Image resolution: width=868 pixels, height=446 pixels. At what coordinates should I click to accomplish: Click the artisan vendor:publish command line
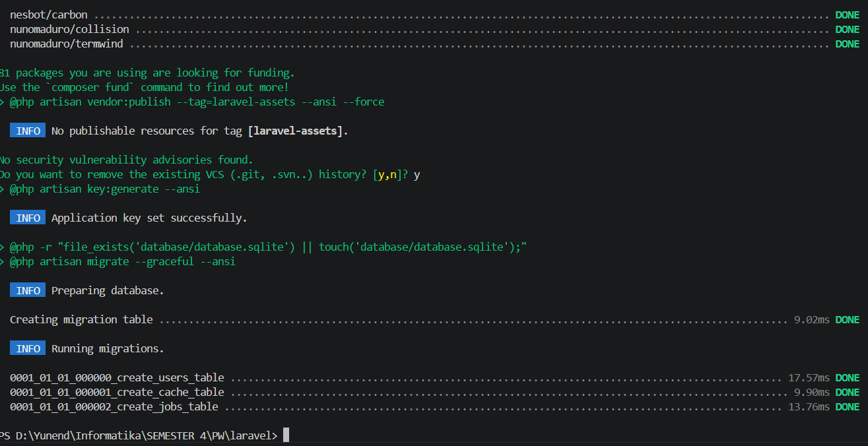[x=192, y=102]
